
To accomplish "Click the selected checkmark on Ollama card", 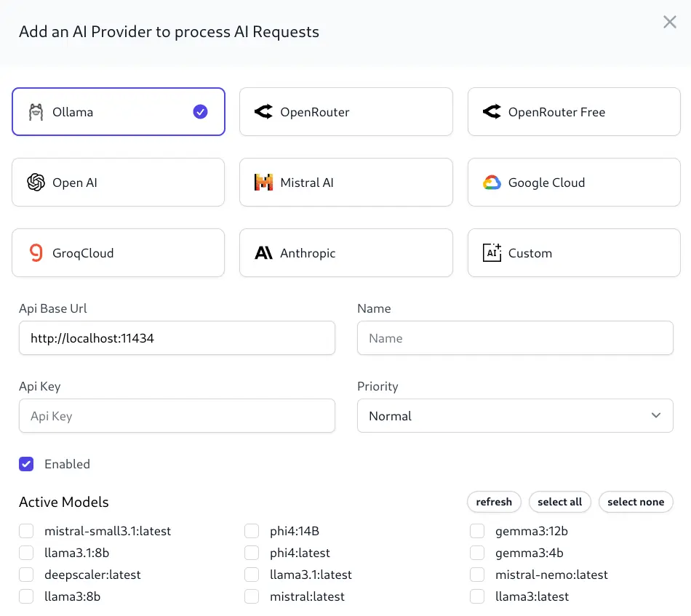I will click(x=200, y=112).
